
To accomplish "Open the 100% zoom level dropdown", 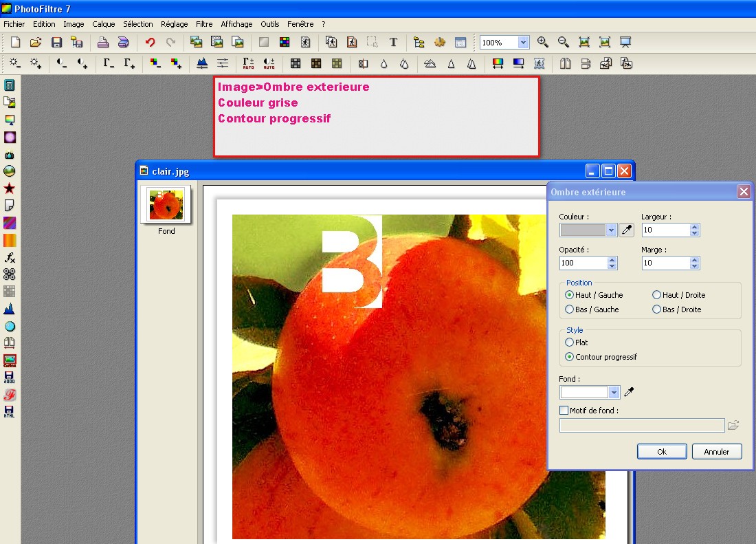I will [523, 43].
